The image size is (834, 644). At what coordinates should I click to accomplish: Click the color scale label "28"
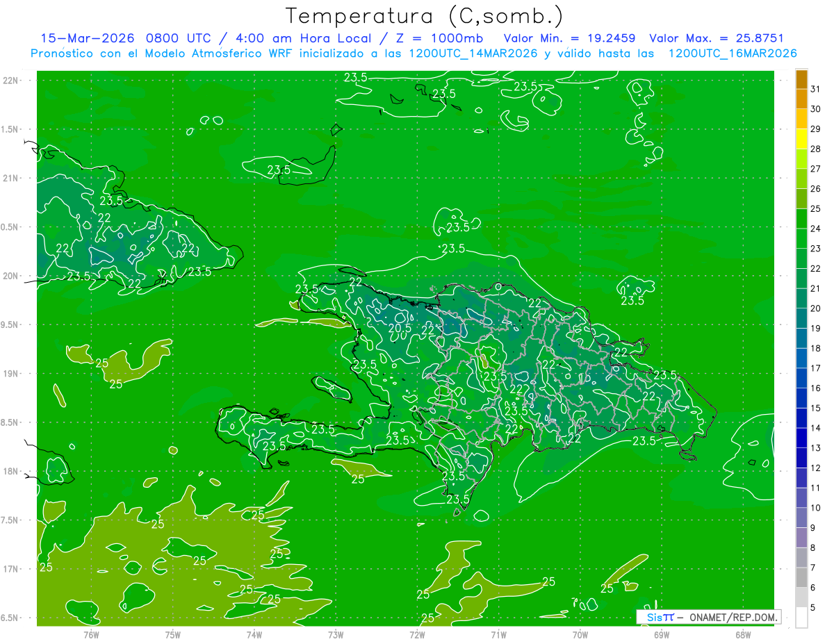click(x=815, y=149)
